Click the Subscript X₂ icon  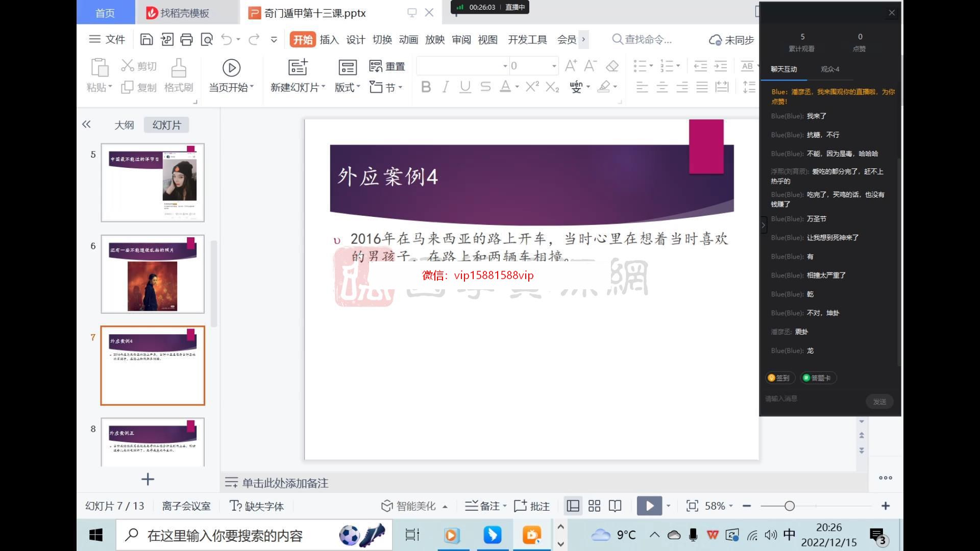(x=552, y=87)
